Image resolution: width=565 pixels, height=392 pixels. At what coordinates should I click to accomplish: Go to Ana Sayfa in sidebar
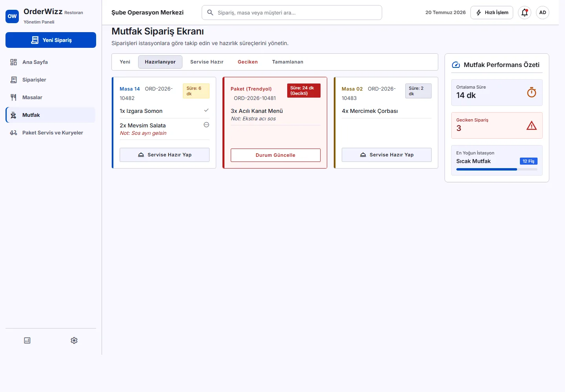[51, 62]
